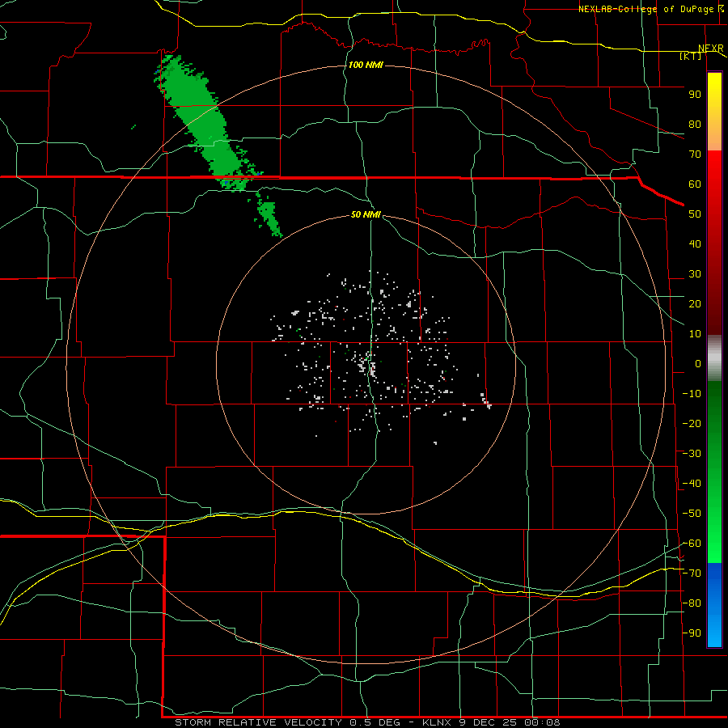Click the -70 scale value
Screen dimensions: 728x728
click(x=692, y=574)
